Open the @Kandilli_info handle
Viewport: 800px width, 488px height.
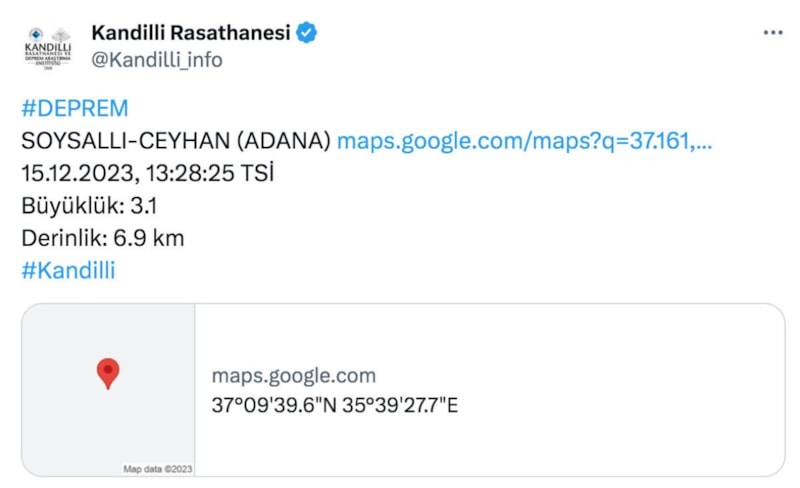(157, 60)
